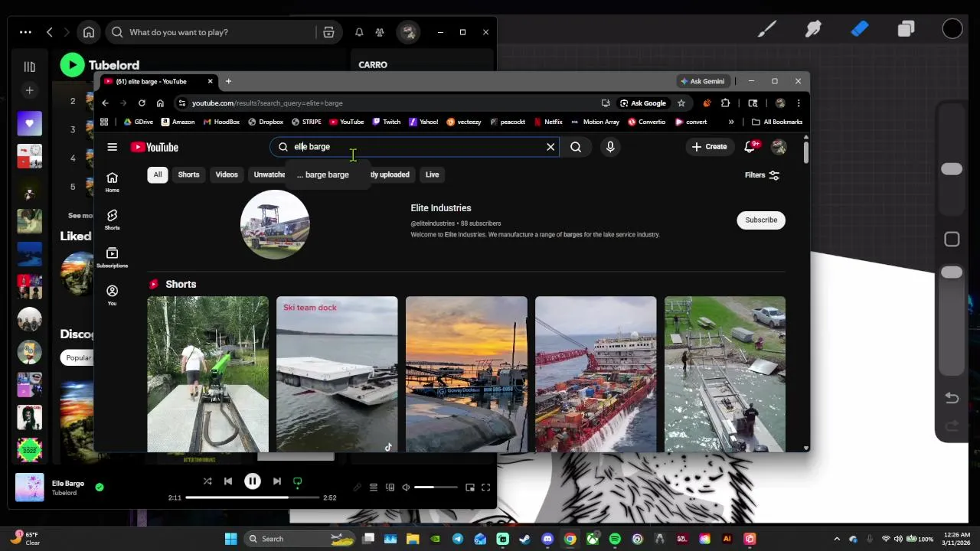Open Elite Industries channel name link
Screen dimensions: 980x551
point(441,208)
